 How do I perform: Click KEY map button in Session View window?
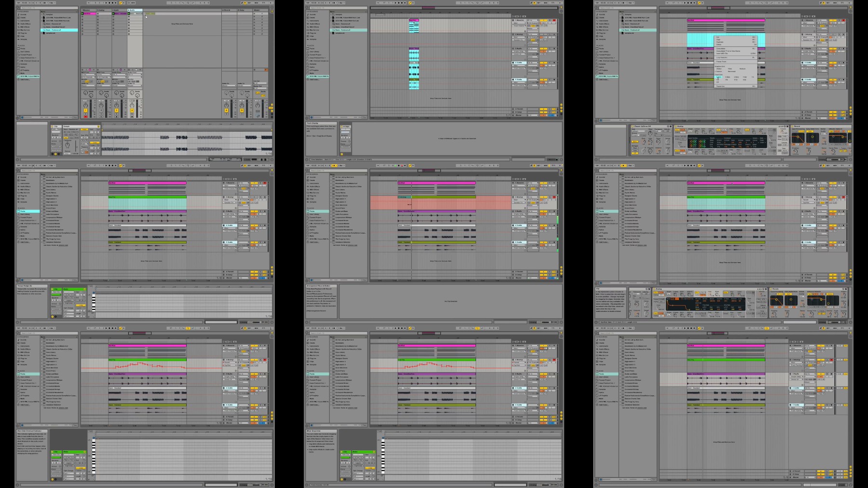249,3
